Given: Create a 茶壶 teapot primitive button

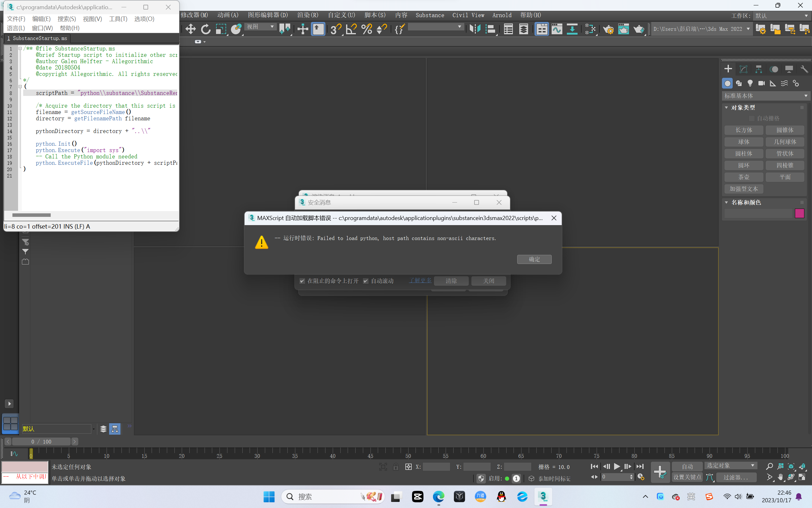Looking at the screenshot, I should (743, 177).
